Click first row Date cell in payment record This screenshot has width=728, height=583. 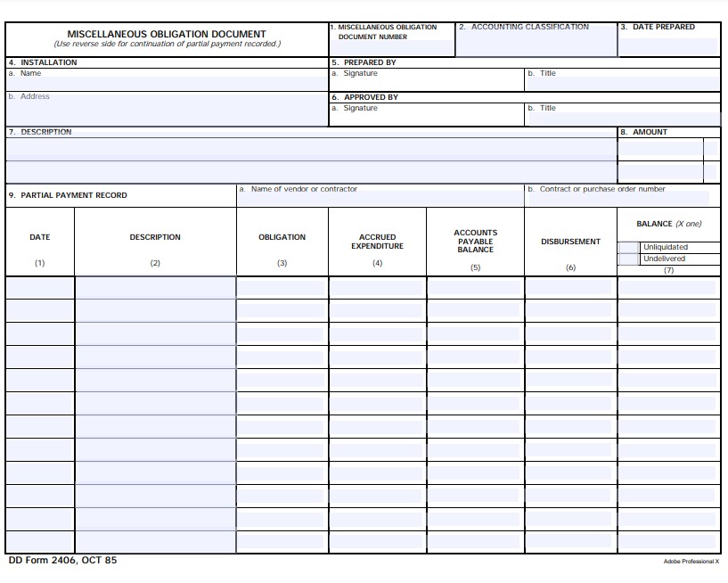click(x=40, y=288)
